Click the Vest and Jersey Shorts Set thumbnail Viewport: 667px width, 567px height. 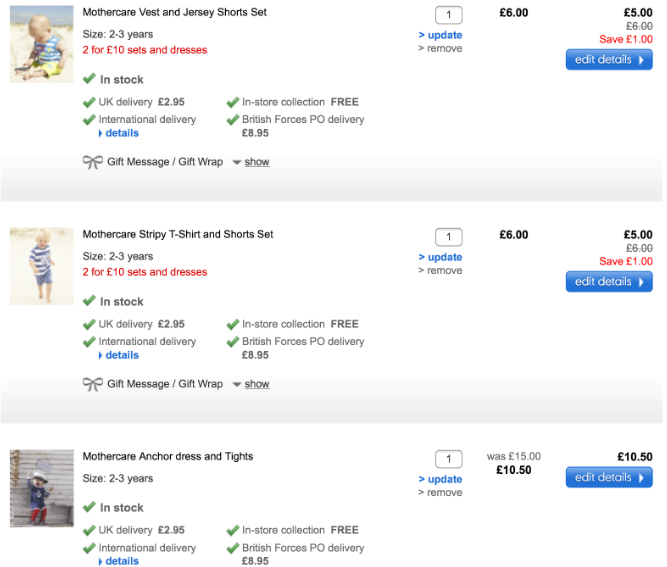pyautogui.click(x=42, y=44)
